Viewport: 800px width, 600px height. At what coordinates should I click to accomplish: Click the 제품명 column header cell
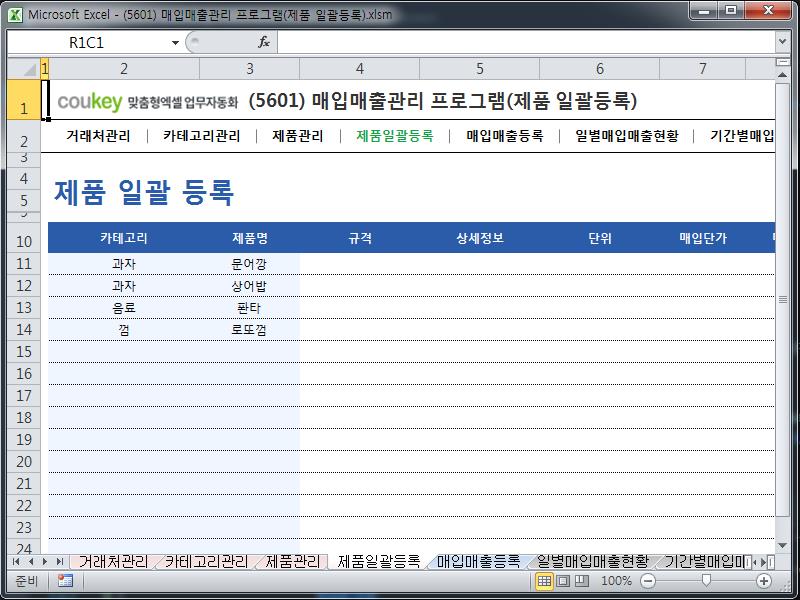pos(249,238)
